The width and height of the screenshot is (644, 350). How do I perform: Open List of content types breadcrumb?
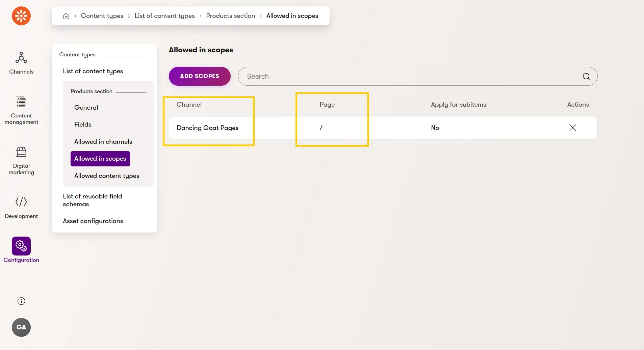point(164,16)
